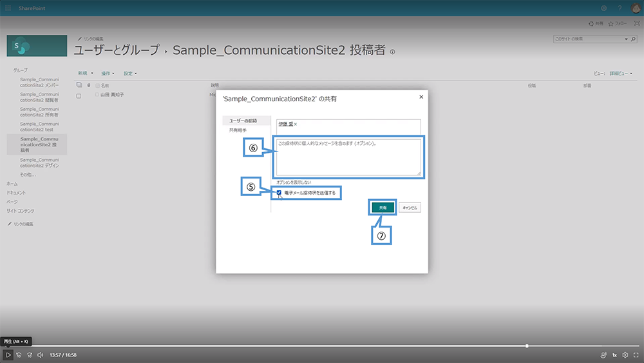Click the info icon beside the page title
This screenshot has height=363, width=644.
coord(392,52)
